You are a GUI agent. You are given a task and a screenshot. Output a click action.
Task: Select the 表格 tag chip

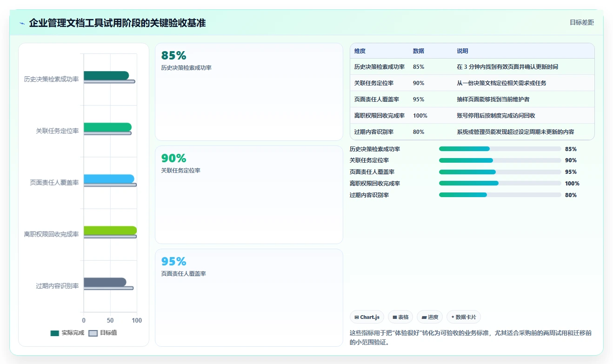click(400, 317)
